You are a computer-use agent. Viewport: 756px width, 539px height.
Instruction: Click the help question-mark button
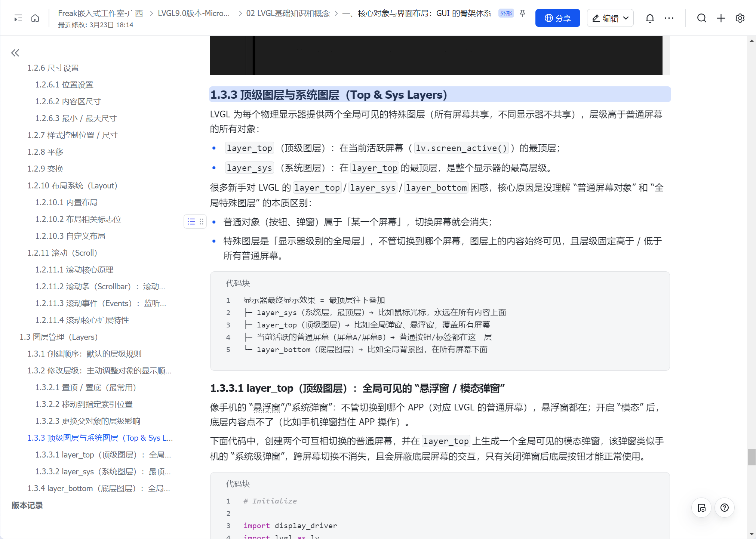pyautogui.click(x=724, y=508)
